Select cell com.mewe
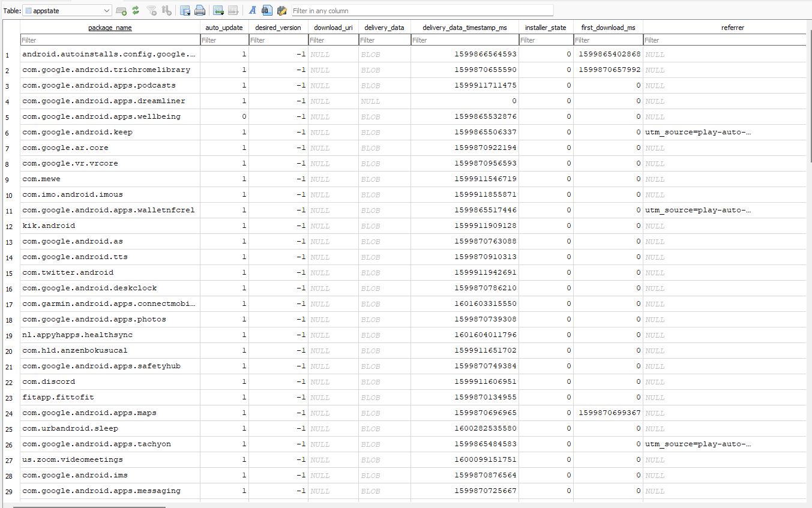The width and height of the screenshot is (812, 508). (x=110, y=179)
